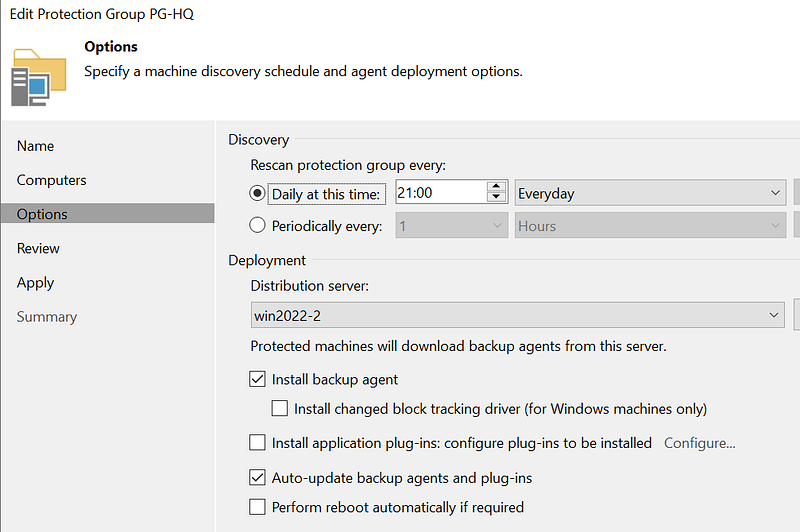Toggle the Install backup agent checkbox
Screen dimensions: 800x532
click(258, 380)
